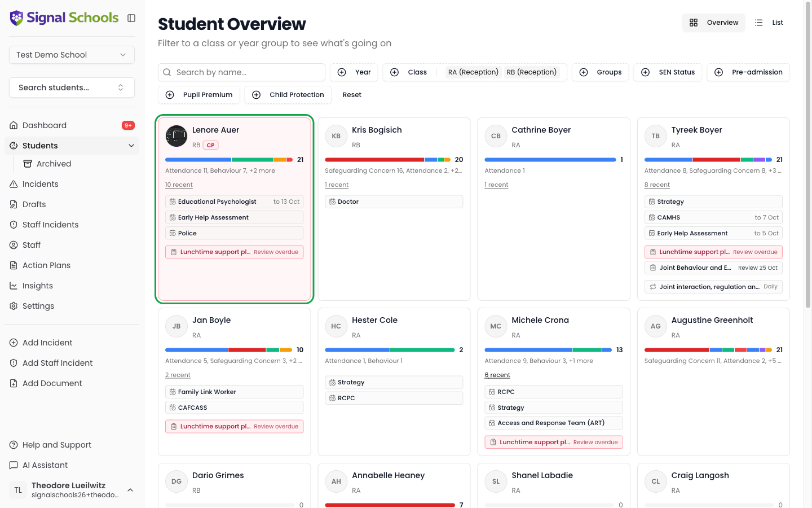
Task: Open the Staff page
Action: coord(72,245)
